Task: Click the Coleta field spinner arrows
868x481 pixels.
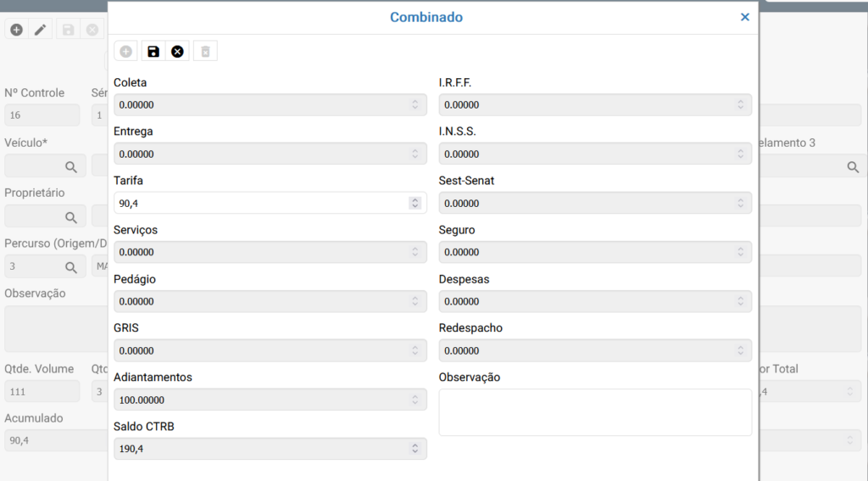Action: pos(415,105)
